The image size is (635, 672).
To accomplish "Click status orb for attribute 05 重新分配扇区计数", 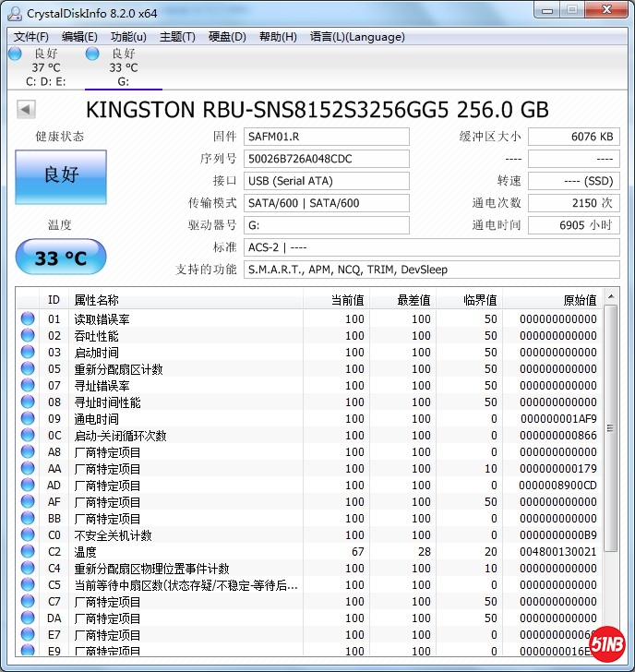I will tap(28, 369).
